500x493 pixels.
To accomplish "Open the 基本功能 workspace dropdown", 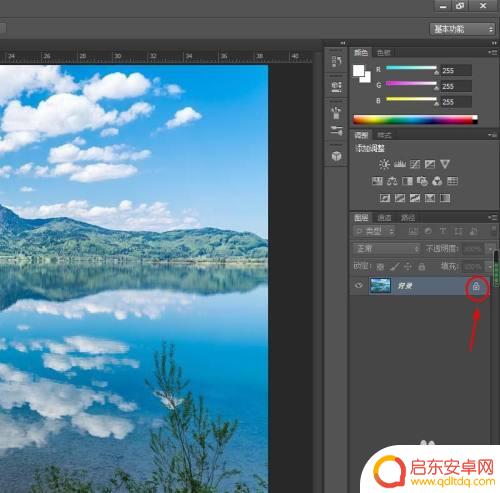I will pyautogui.click(x=462, y=29).
